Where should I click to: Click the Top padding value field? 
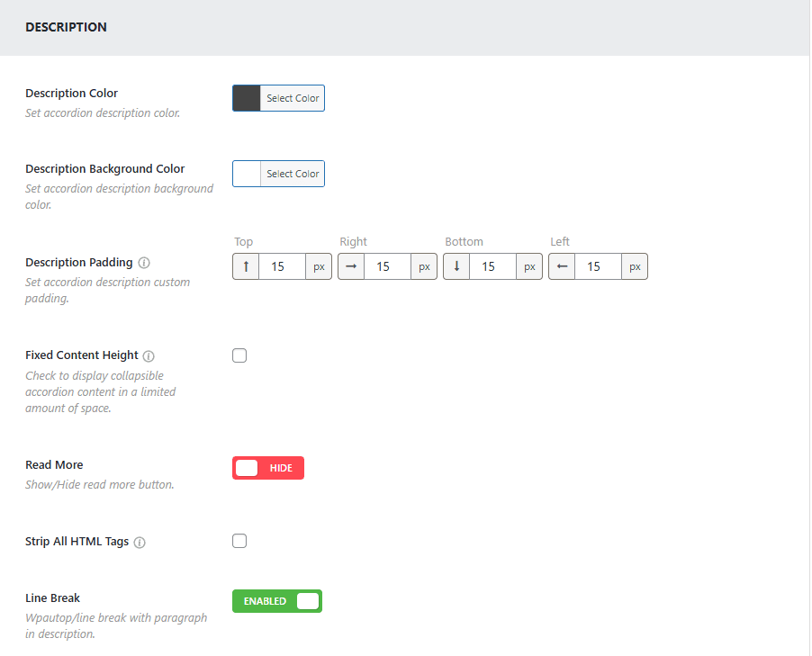282,267
